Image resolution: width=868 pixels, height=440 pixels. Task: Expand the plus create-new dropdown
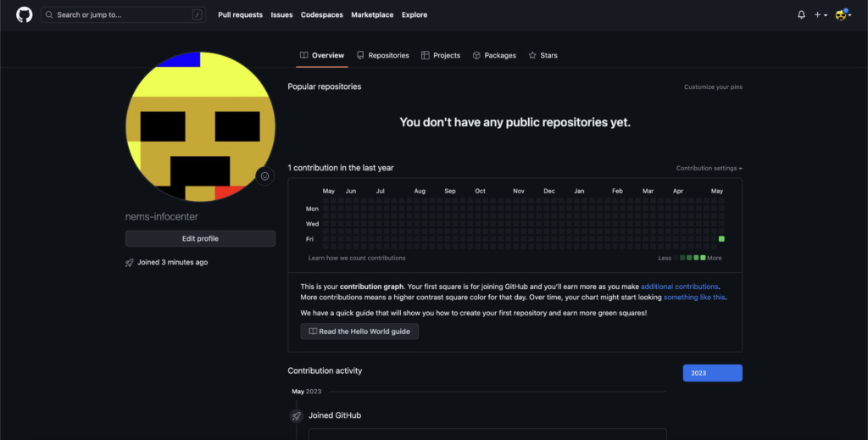[x=821, y=15]
